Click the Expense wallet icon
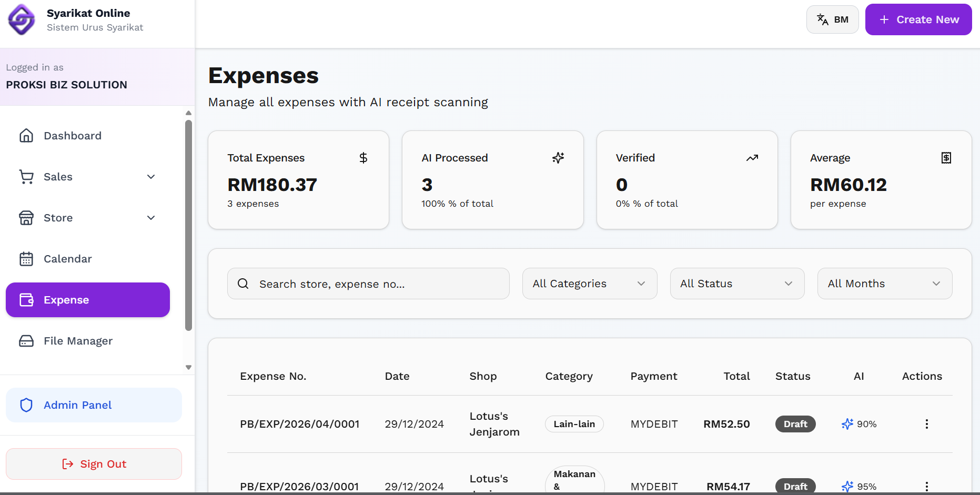 click(x=26, y=300)
